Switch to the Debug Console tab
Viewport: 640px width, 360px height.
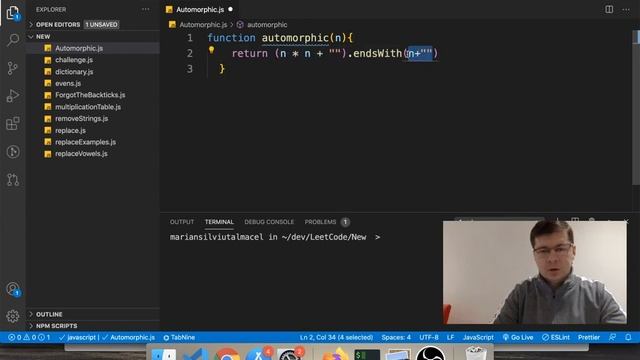269,222
